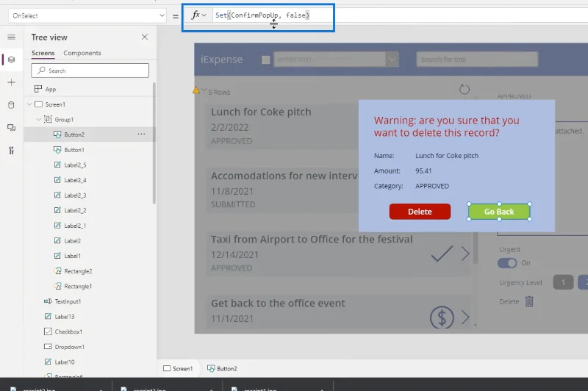Click the red Delete button in popup
This screenshot has width=588, height=391.
(x=420, y=212)
